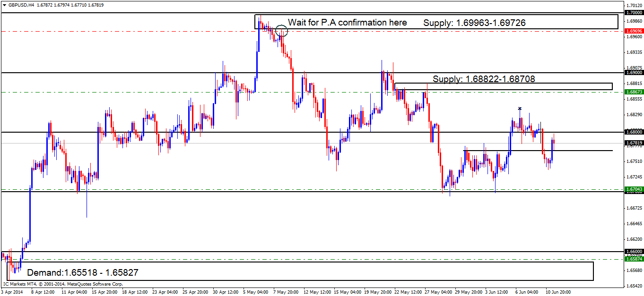Click the 1.67245 value on price scale
The height and width of the screenshot is (296, 644).
point(634,177)
